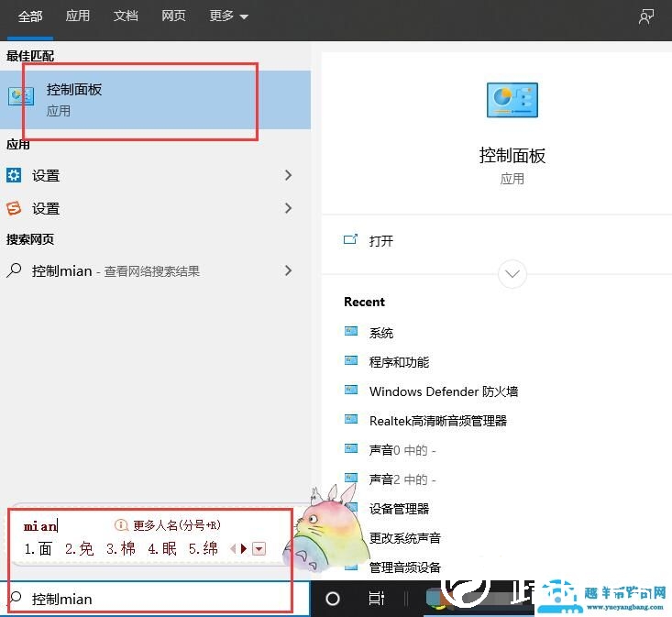This screenshot has width=672, height=617.
Task: Switch to the 应用 tab
Action: click(x=78, y=16)
